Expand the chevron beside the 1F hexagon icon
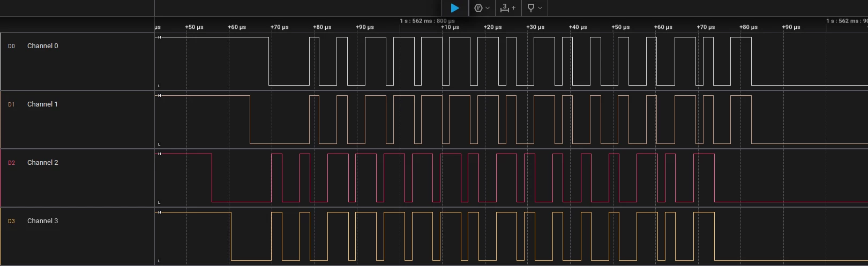 click(488, 8)
